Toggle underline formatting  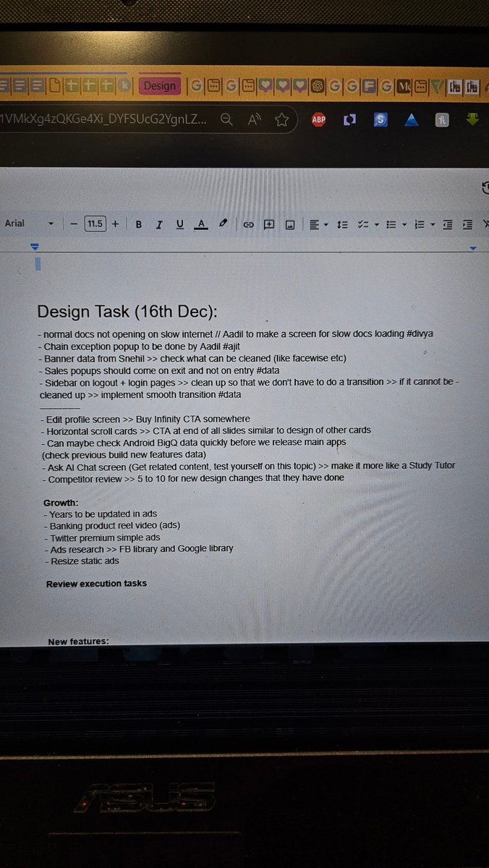pyautogui.click(x=180, y=224)
